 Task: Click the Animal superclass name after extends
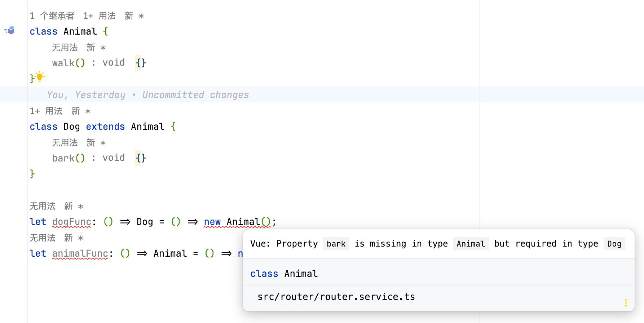(147, 127)
